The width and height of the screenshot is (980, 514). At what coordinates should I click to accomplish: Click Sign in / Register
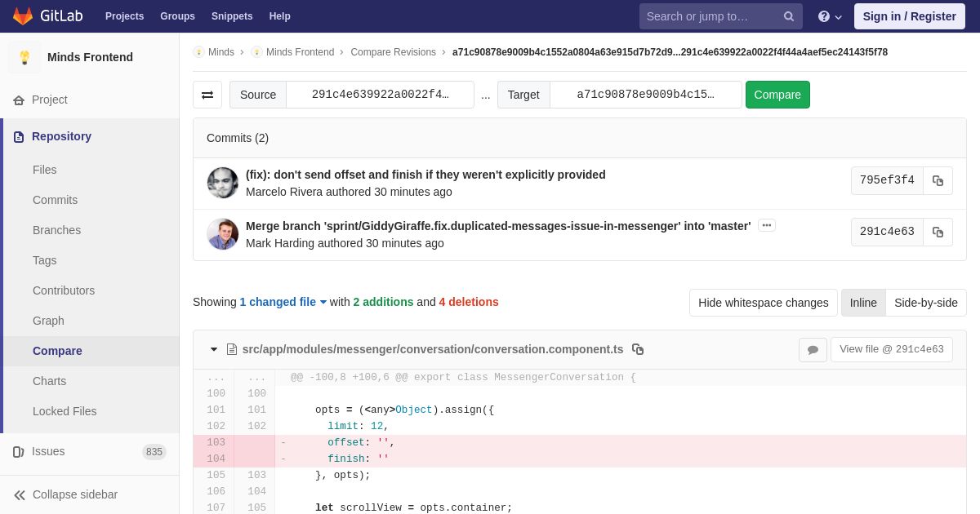coord(909,16)
